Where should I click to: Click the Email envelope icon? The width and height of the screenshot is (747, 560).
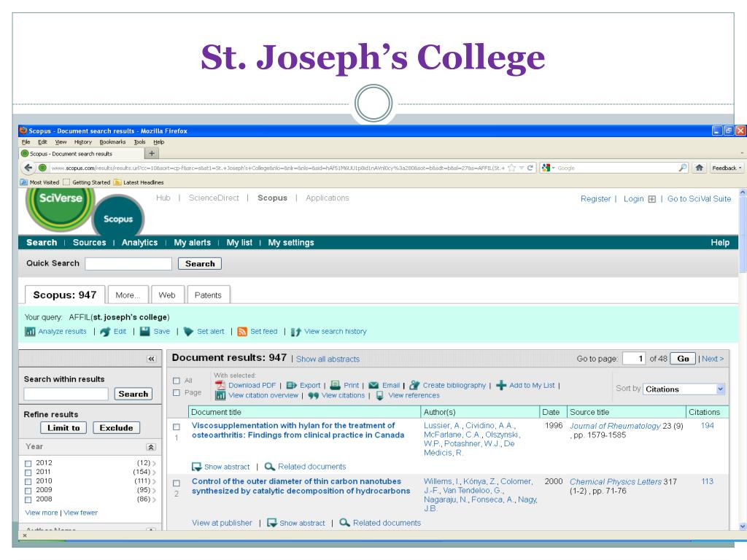tap(373, 385)
